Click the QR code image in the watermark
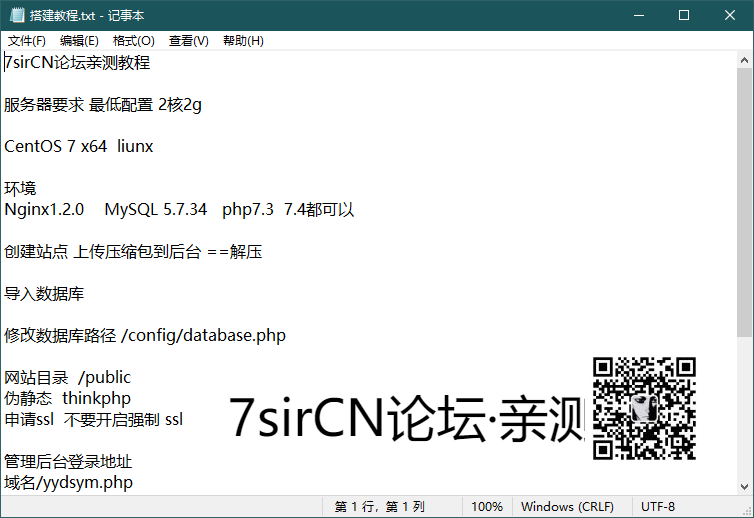This screenshot has width=754, height=518. pyautogui.click(x=644, y=408)
